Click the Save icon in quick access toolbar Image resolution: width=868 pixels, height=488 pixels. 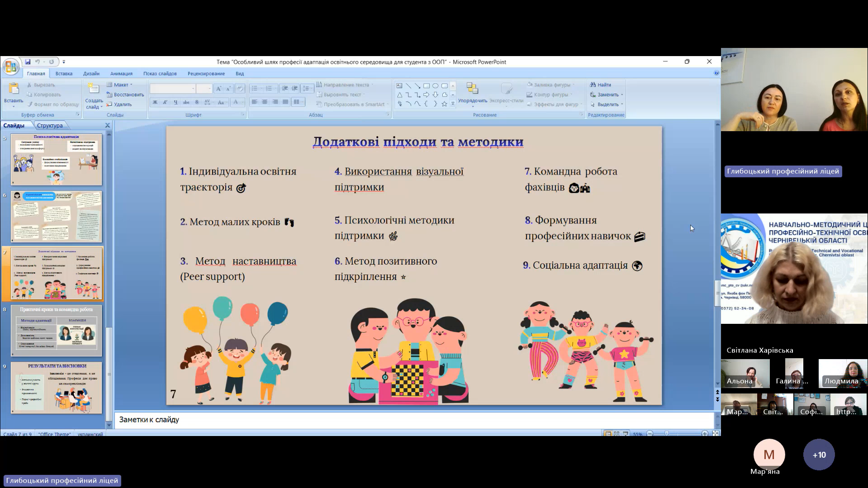[28, 62]
